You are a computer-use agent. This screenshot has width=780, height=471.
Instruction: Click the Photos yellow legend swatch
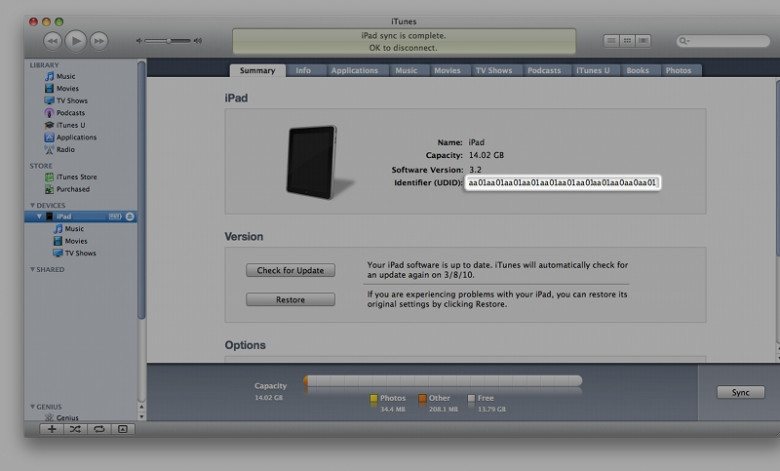pos(374,398)
